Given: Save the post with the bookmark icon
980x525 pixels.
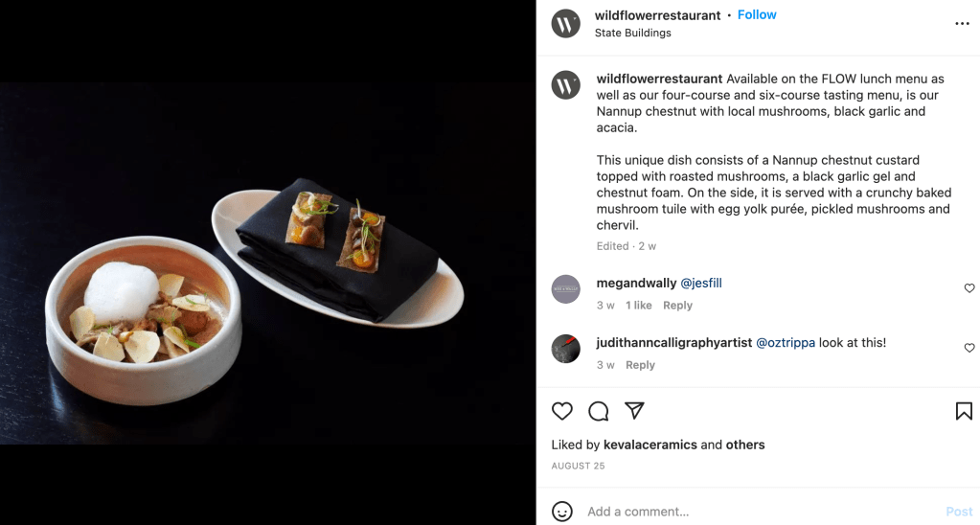Looking at the screenshot, I should tap(964, 411).
